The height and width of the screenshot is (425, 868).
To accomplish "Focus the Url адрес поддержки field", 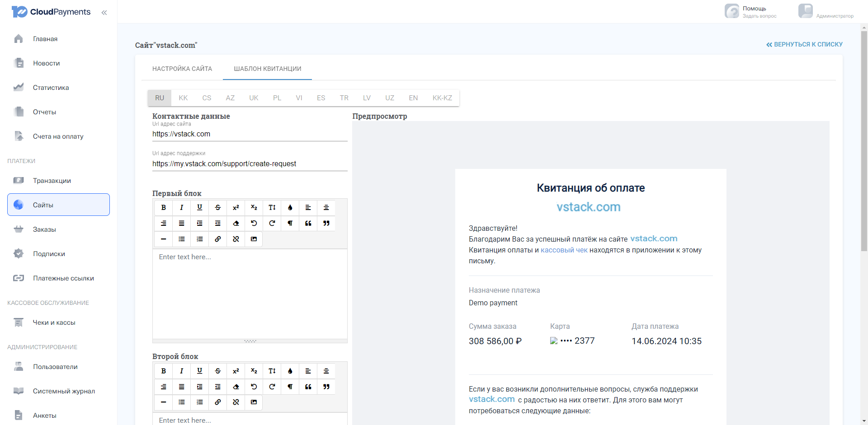I will (250, 164).
